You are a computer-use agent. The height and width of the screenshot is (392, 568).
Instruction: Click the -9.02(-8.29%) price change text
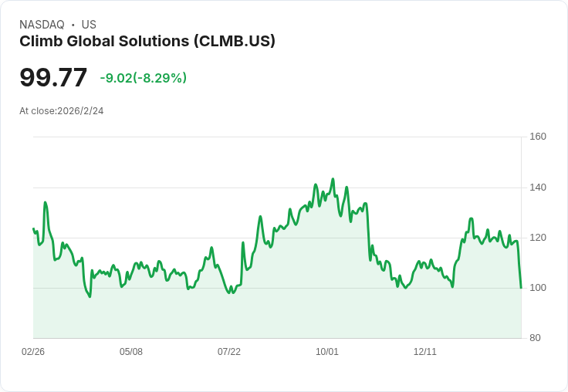(143, 78)
